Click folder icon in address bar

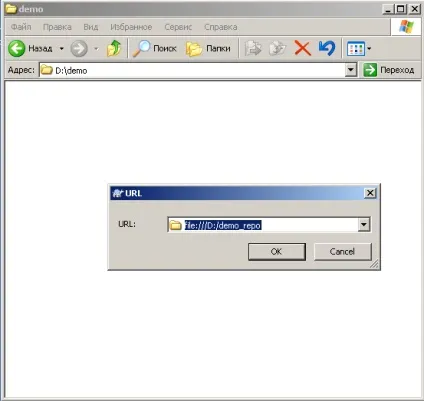point(47,70)
